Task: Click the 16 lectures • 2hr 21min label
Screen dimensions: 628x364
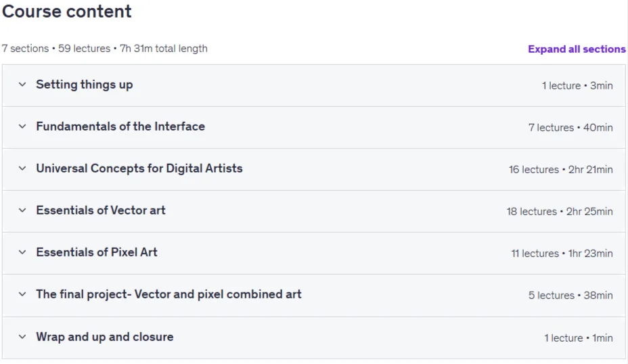Action: click(x=561, y=169)
